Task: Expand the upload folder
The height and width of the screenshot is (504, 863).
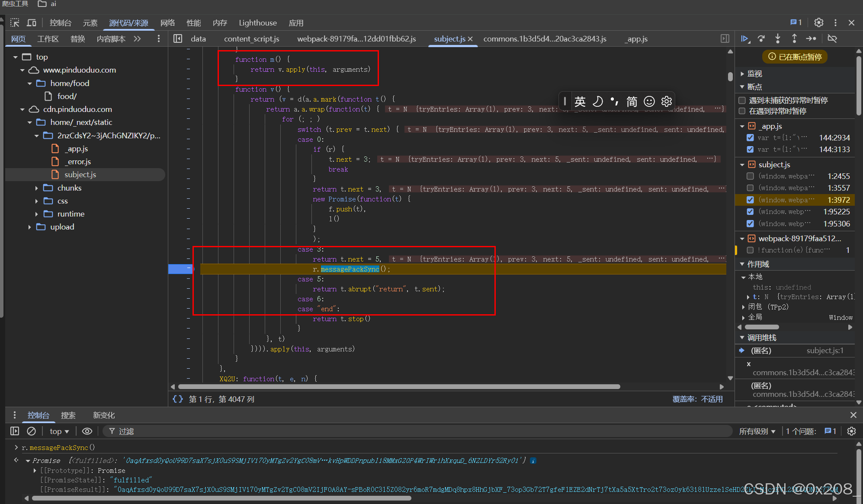Action: (29, 227)
